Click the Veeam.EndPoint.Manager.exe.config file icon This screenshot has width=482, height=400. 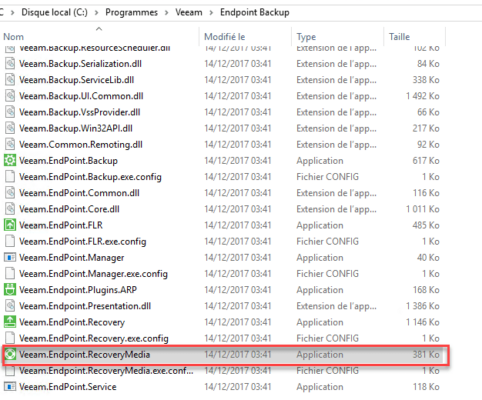[10, 274]
